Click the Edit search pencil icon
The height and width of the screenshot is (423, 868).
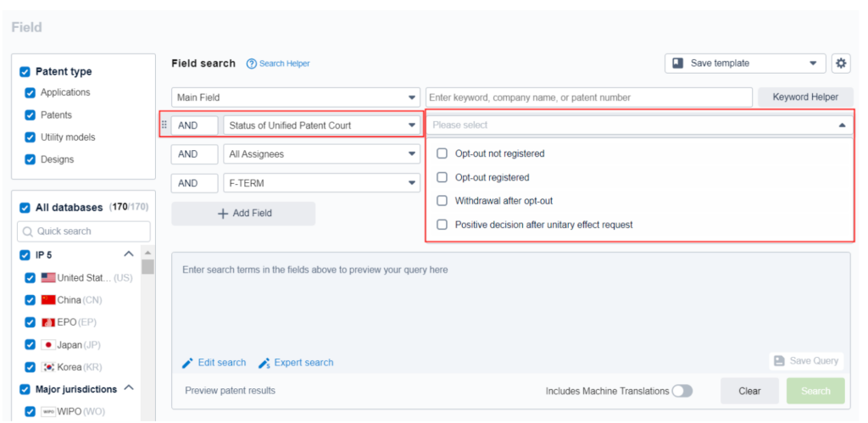188,363
